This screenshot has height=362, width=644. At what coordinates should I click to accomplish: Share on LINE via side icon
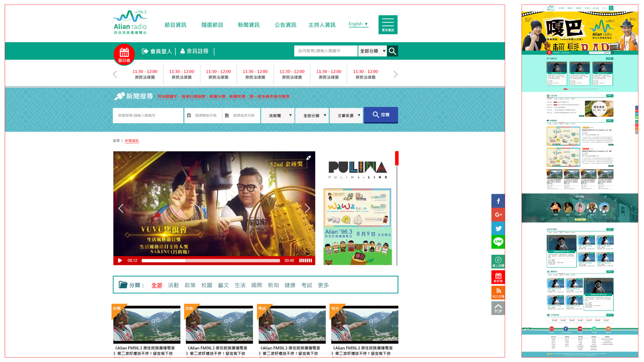click(498, 242)
